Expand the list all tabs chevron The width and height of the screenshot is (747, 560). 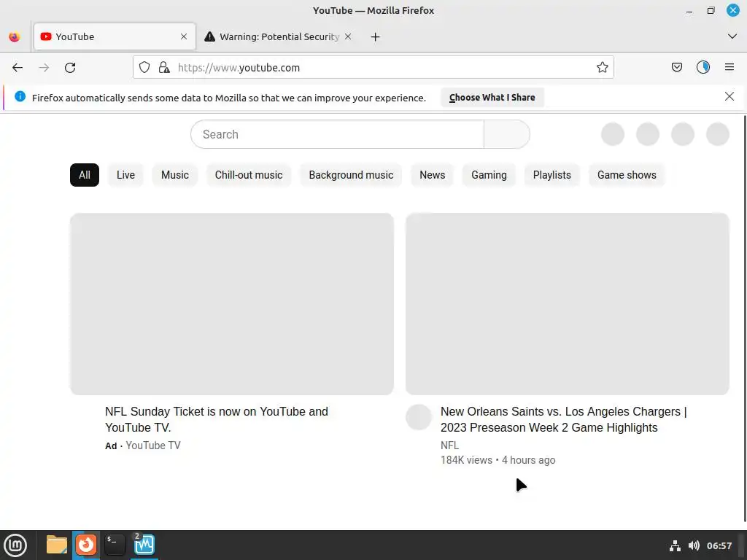click(x=732, y=36)
